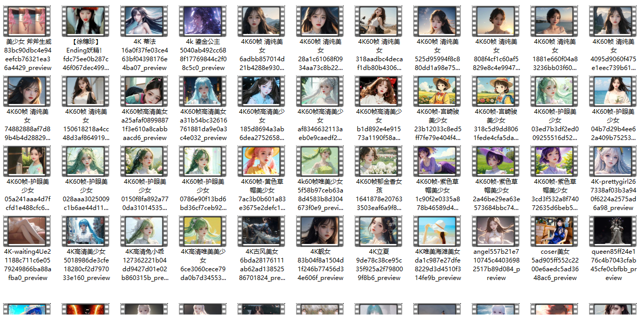Select thumbnail of 清纯美女 file 808f4cf1c60af5
Image resolution: width=644 pixels, height=315 pixels.
496,21
